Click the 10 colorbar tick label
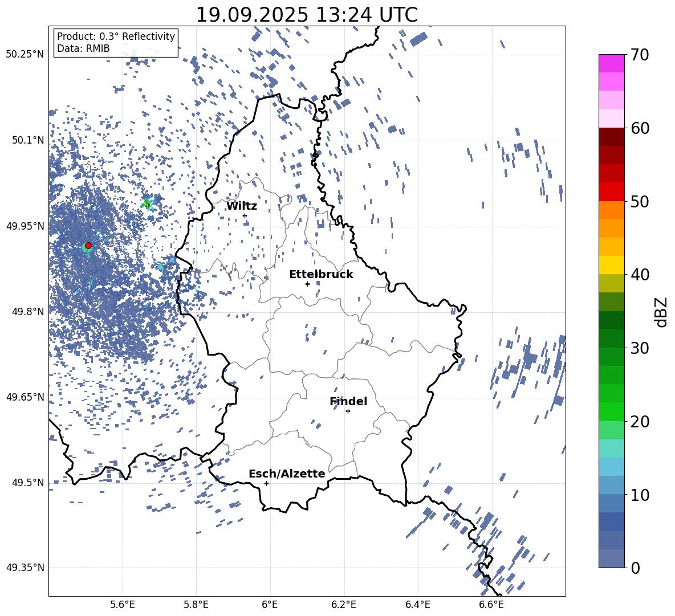 coord(640,495)
